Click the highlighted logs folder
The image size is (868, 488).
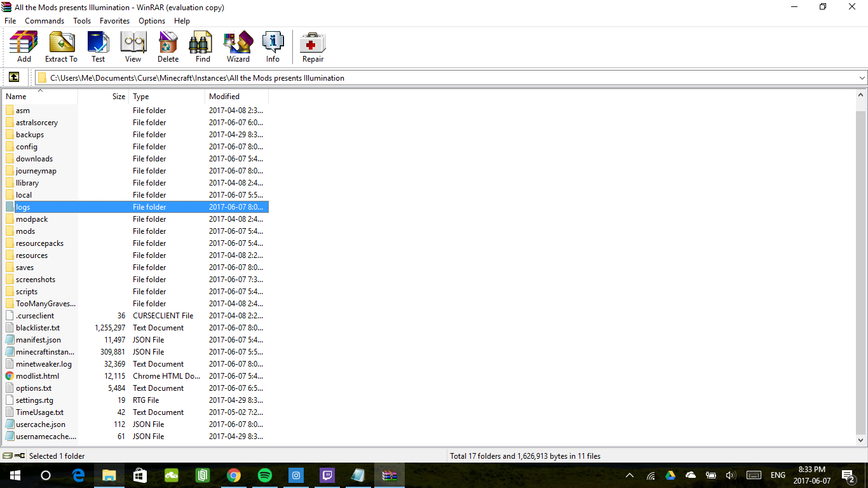(x=135, y=207)
